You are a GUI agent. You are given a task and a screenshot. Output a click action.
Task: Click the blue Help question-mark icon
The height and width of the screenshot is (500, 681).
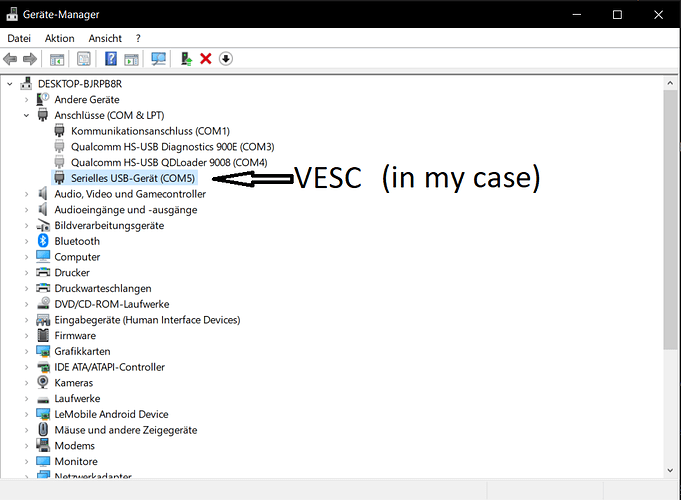click(x=111, y=59)
